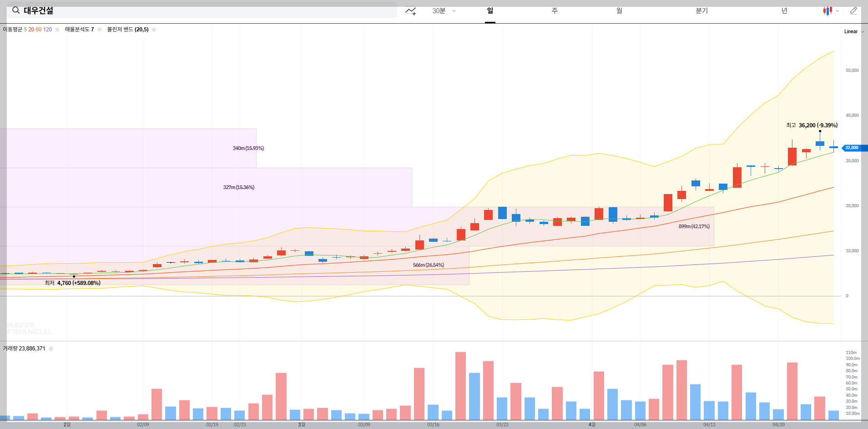Click the 10,000 price axis label

coord(852,251)
